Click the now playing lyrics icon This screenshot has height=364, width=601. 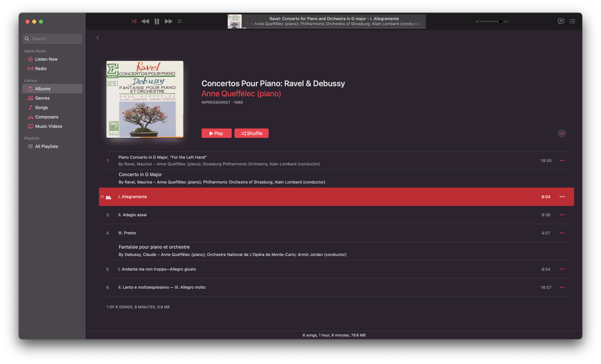pos(561,21)
